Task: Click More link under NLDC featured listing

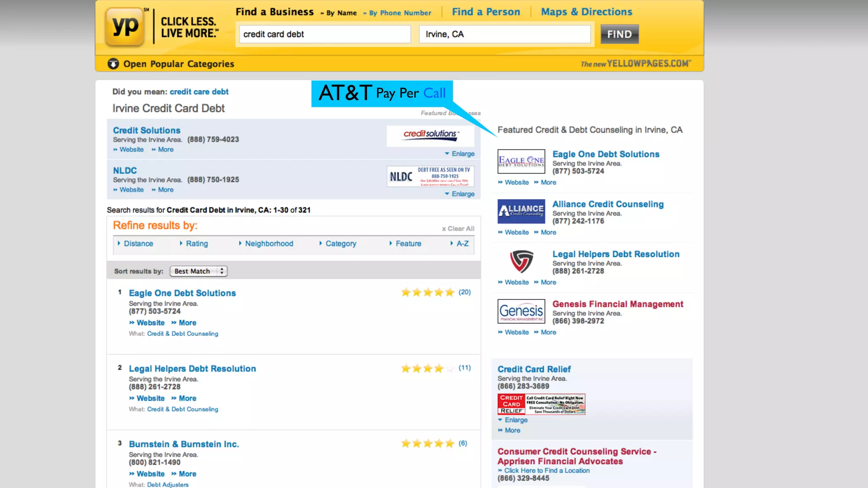Action: (x=166, y=190)
